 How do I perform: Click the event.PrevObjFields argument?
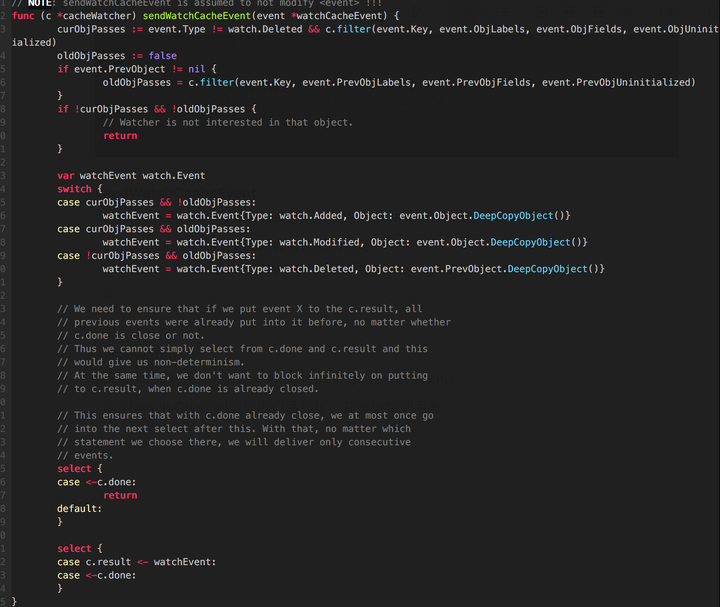[476, 83]
